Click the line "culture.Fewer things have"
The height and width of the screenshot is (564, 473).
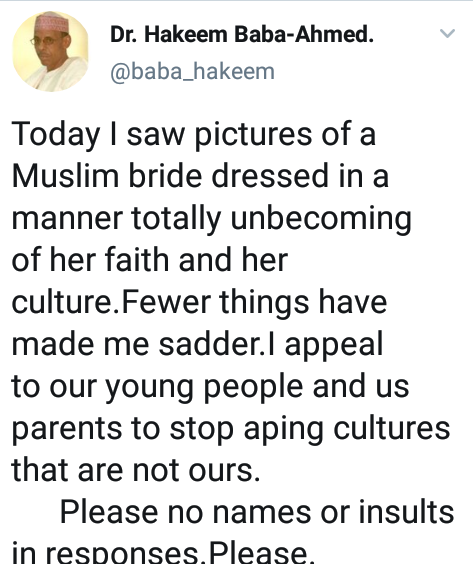(199, 302)
